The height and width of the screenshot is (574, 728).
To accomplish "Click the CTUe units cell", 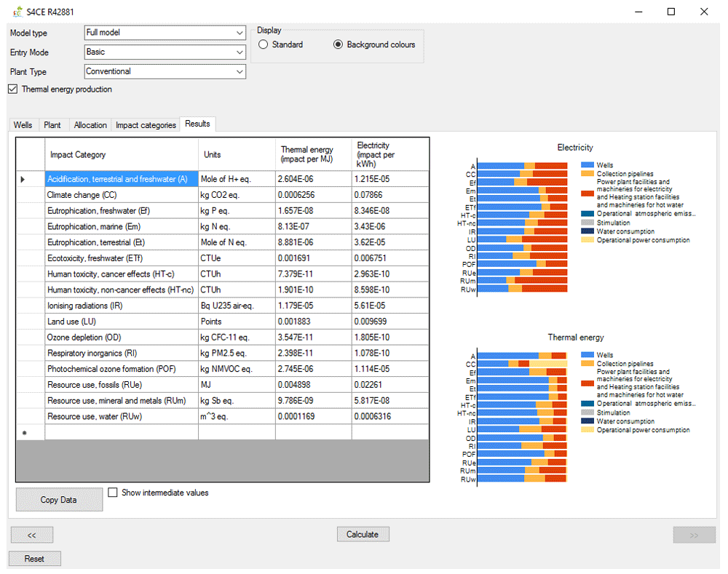I will tap(237, 258).
